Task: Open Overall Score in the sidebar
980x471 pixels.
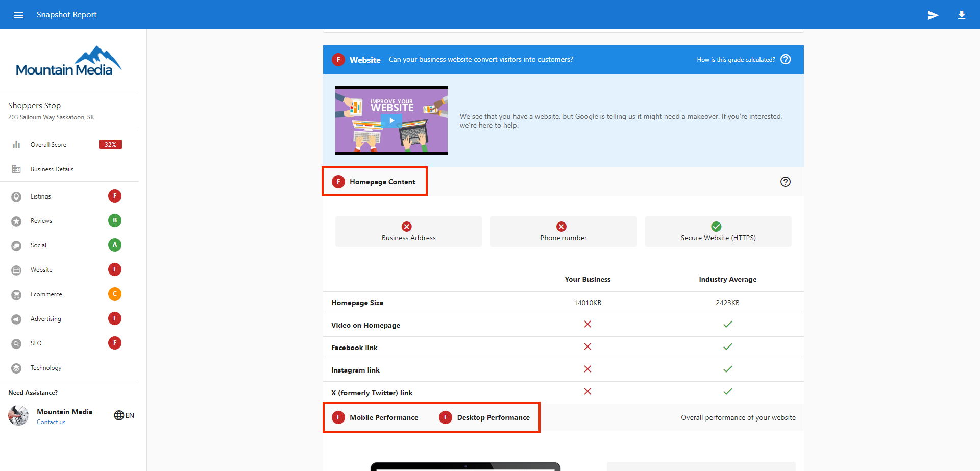Action: coord(48,145)
